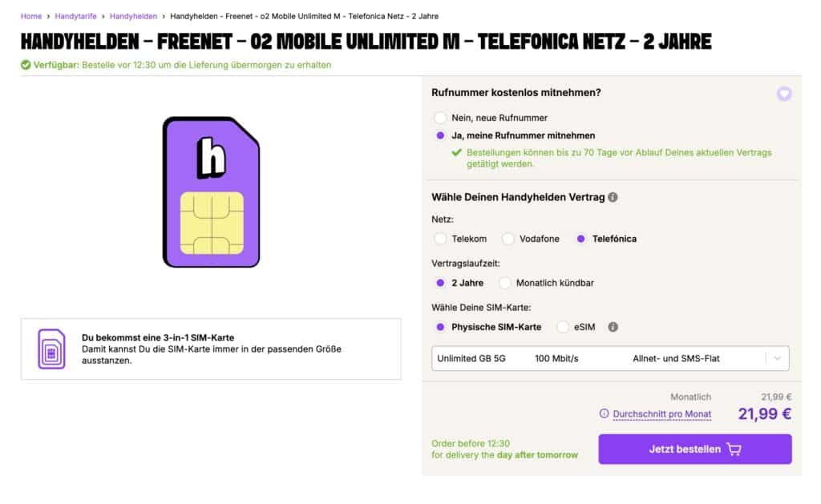Click the purple SIM card product image
Screen dimensions: 821x504
point(211,192)
